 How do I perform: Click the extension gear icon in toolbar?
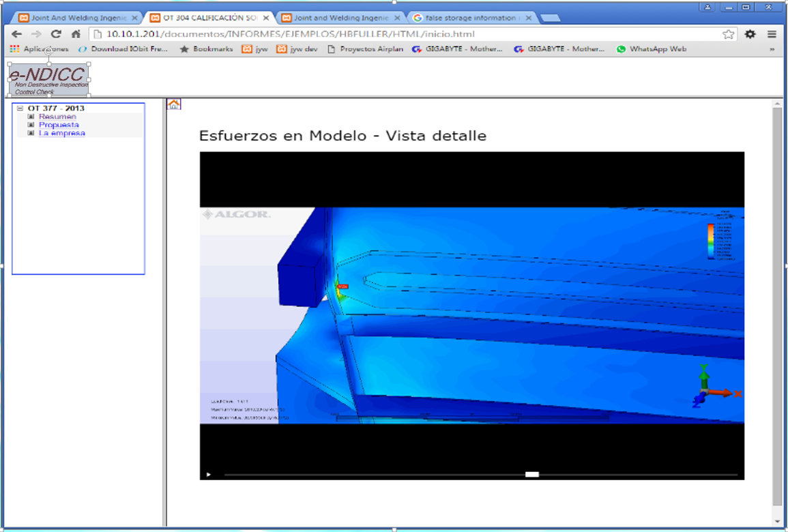[750, 34]
